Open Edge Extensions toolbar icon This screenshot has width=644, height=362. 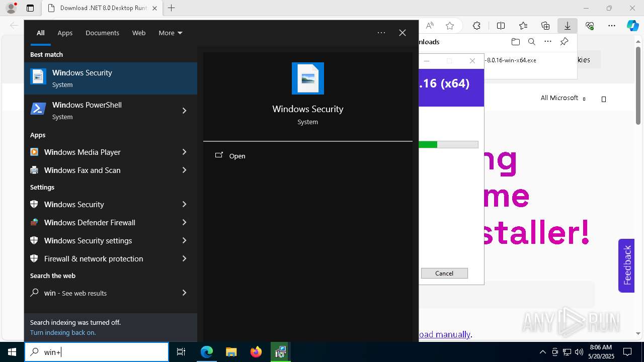476,26
